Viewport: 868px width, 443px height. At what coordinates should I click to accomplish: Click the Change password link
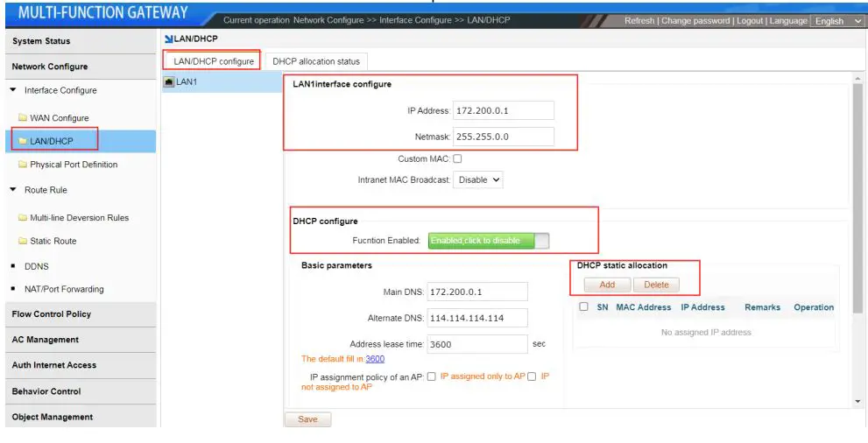(695, 20)
